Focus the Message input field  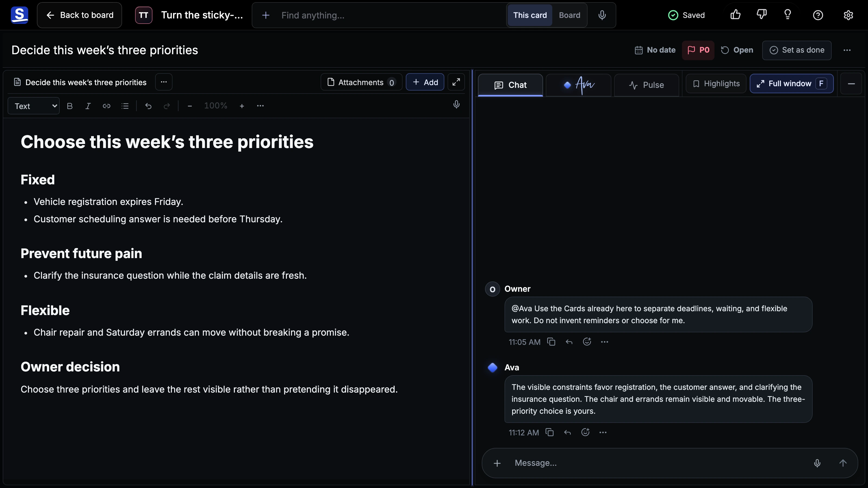click(x=657, y=463)
